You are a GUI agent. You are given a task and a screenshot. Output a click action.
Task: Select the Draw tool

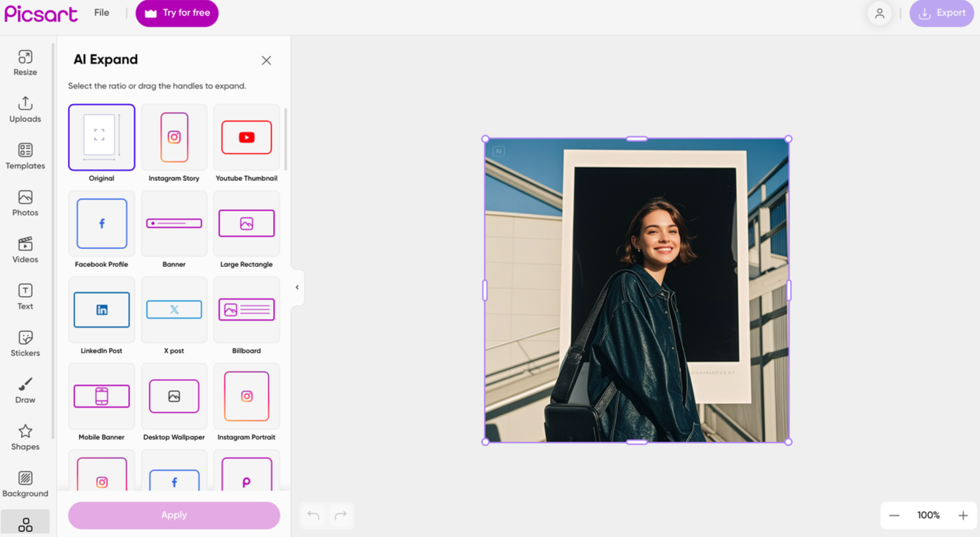[x=25, y=390]
